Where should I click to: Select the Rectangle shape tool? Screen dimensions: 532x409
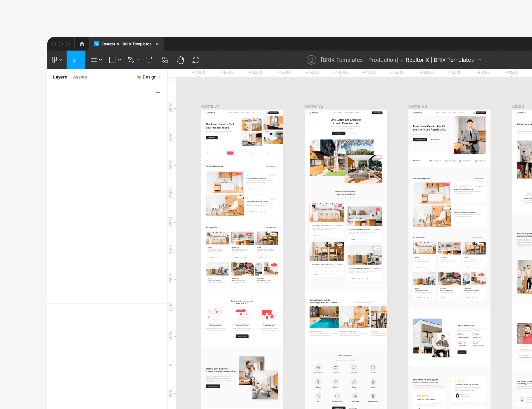pos(112,60)
